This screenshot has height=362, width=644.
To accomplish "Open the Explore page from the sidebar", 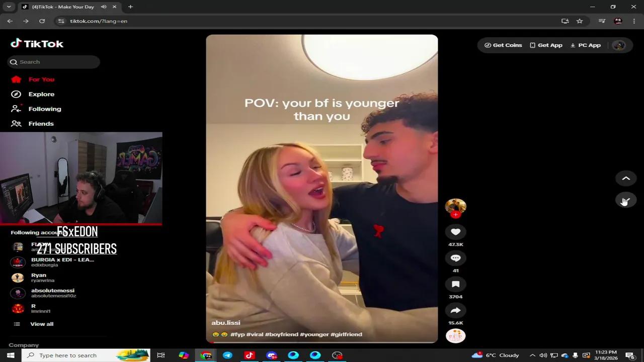I will [x=41, y=94].
